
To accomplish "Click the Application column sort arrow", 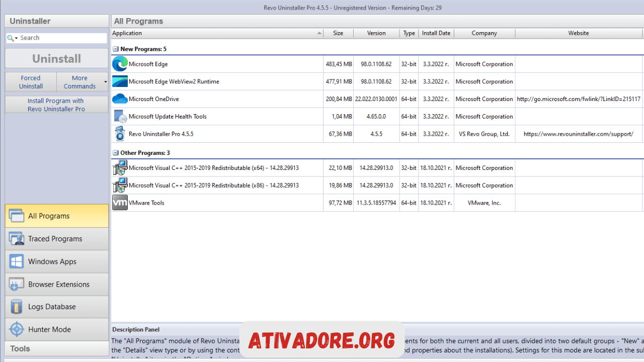I will 319,33.
